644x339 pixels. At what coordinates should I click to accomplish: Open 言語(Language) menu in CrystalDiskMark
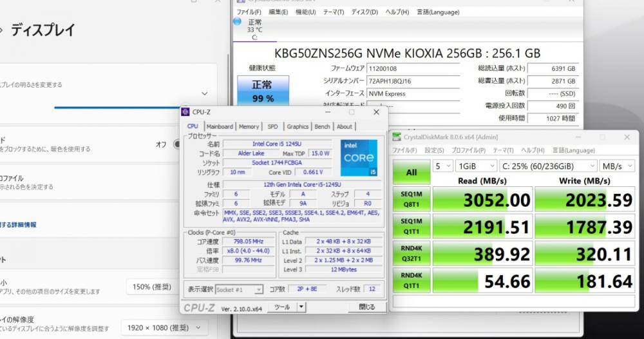point(573,150)
